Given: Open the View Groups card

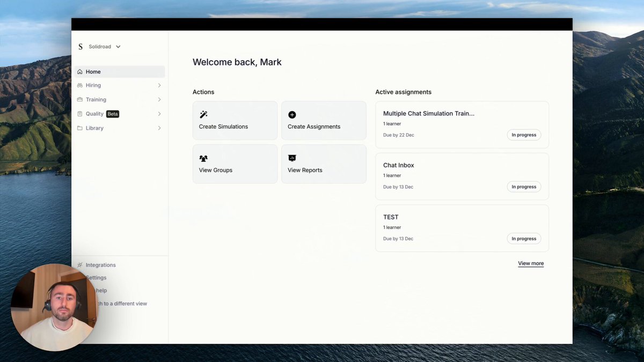Looking at the screenshot, I should coord(235,164).
